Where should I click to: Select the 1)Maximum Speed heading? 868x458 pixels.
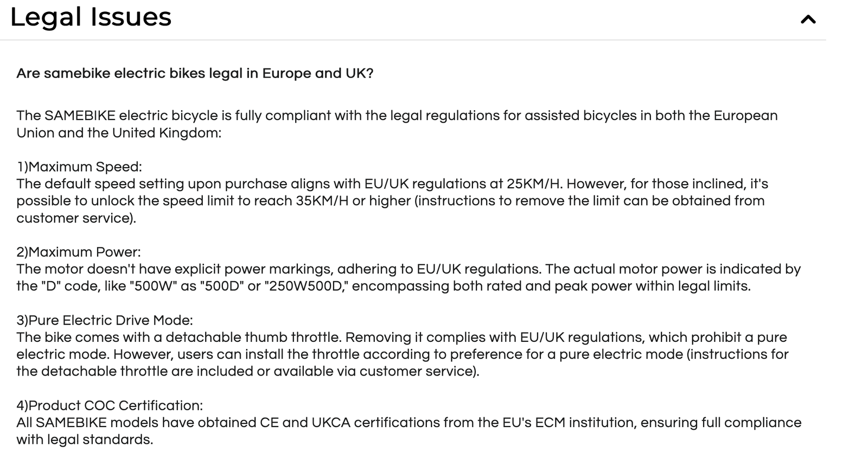pos(79,167)
